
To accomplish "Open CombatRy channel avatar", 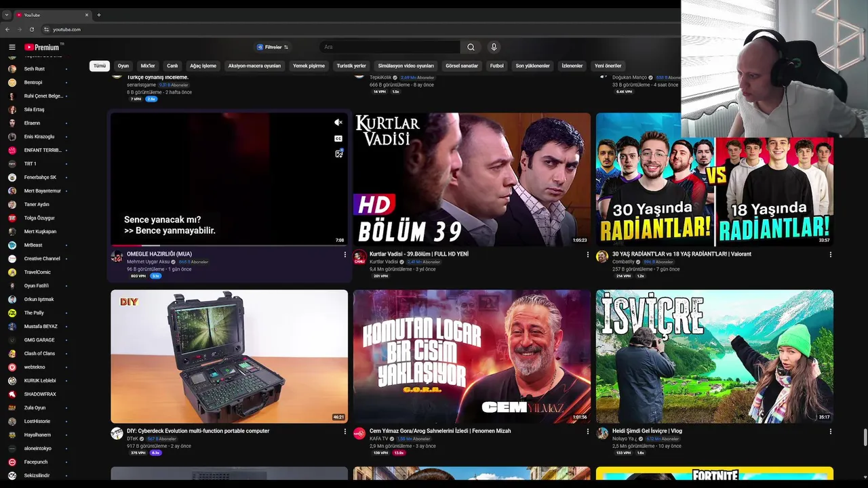I will point(602,257).
